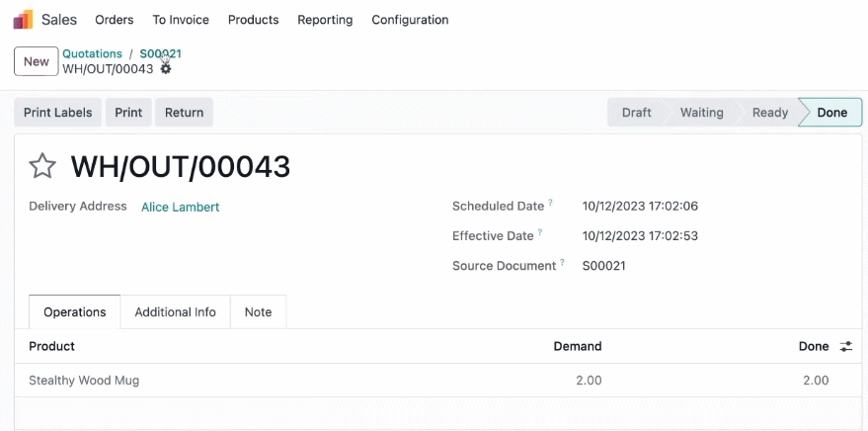Select the Stealthy Wood Mug product row
Screen dimensions: 868x431
click(x=437, y=380)
